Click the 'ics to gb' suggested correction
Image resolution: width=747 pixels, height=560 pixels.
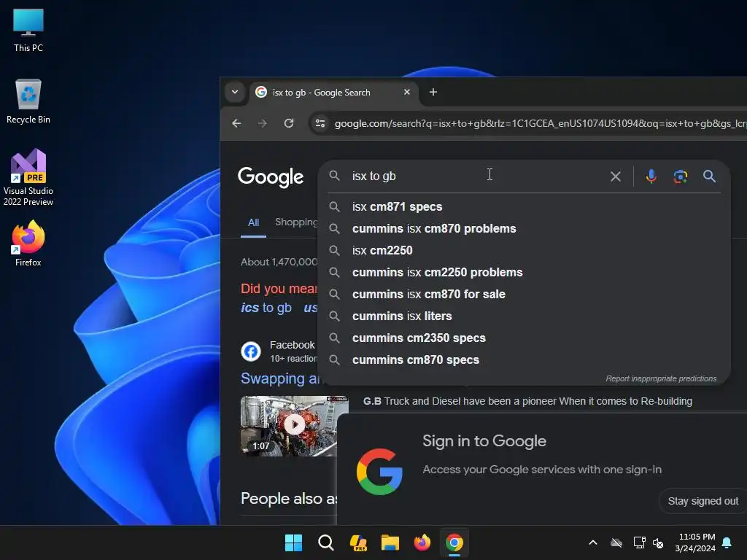[266, 308]
